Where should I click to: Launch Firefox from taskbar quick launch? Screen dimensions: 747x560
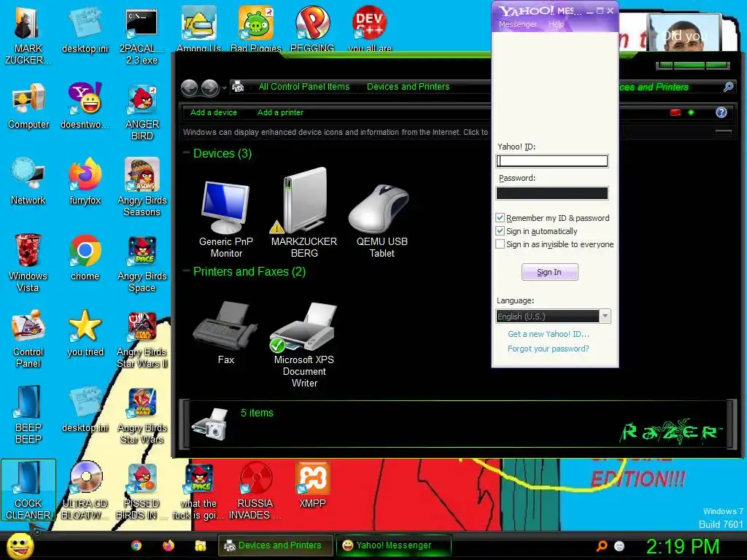169,545
